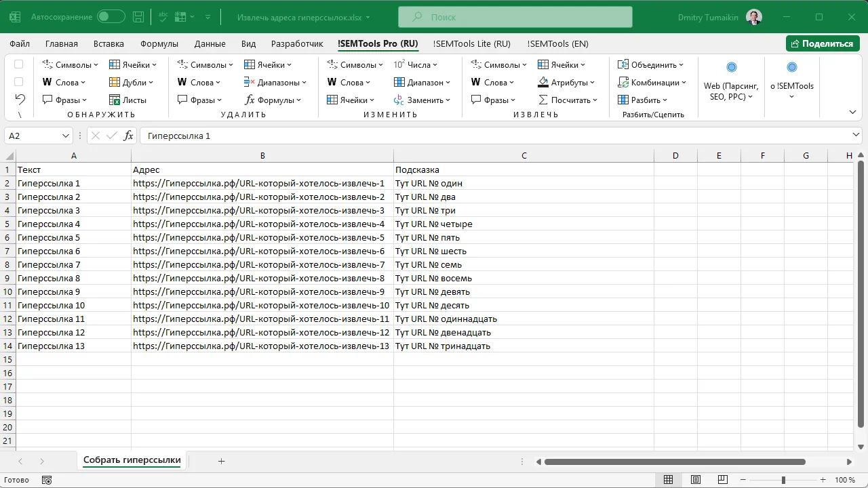
Task: Open the Объединить dropdown
Action: [650, 65]
